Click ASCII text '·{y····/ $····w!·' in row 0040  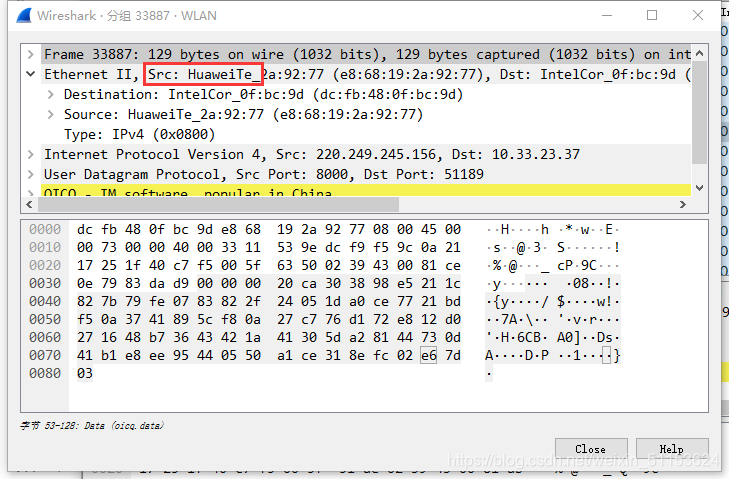click(552, 301)
